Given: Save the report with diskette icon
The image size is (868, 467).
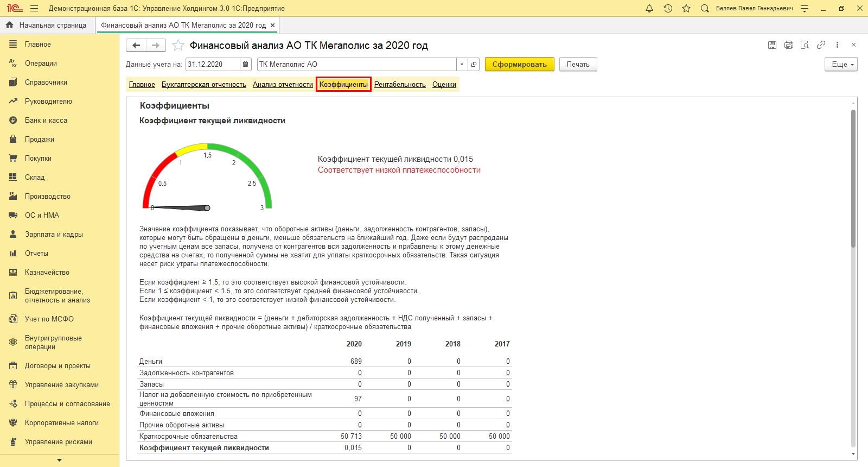Looking at the screenshot, I should pyautogui.click(x=772, y=45).
